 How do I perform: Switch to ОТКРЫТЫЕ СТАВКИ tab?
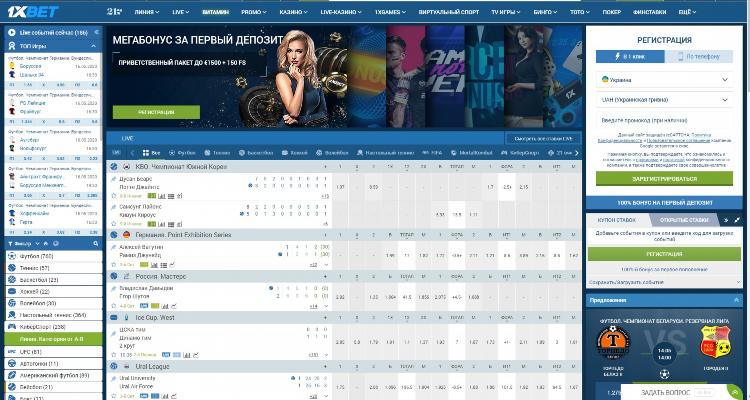(684, 220)
